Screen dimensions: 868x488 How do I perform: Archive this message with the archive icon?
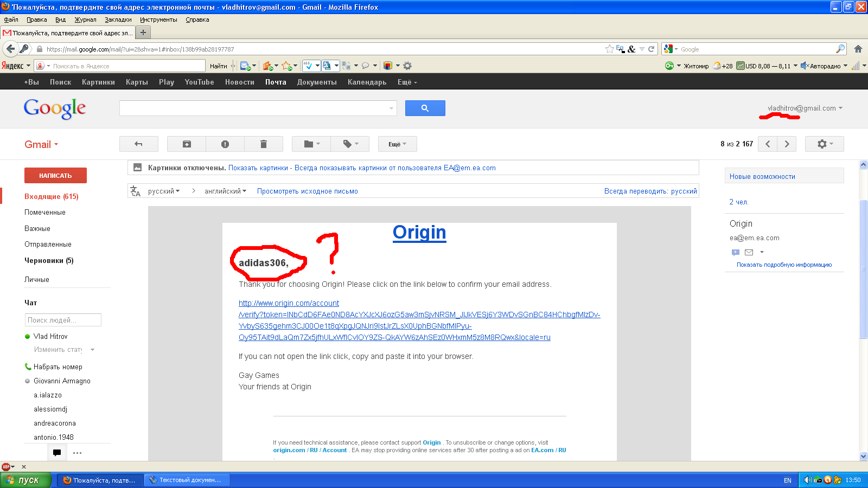click(187, 144)
